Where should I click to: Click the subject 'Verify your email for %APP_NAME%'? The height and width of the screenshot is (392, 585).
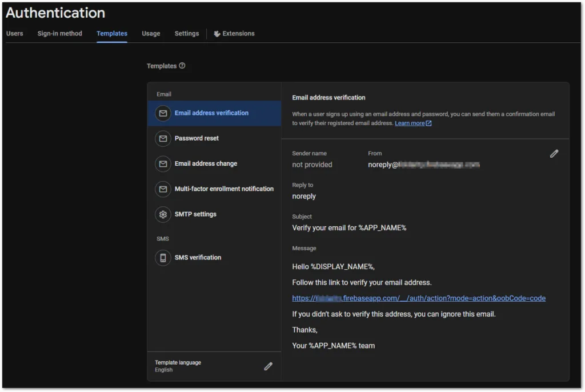pos(349,228)
